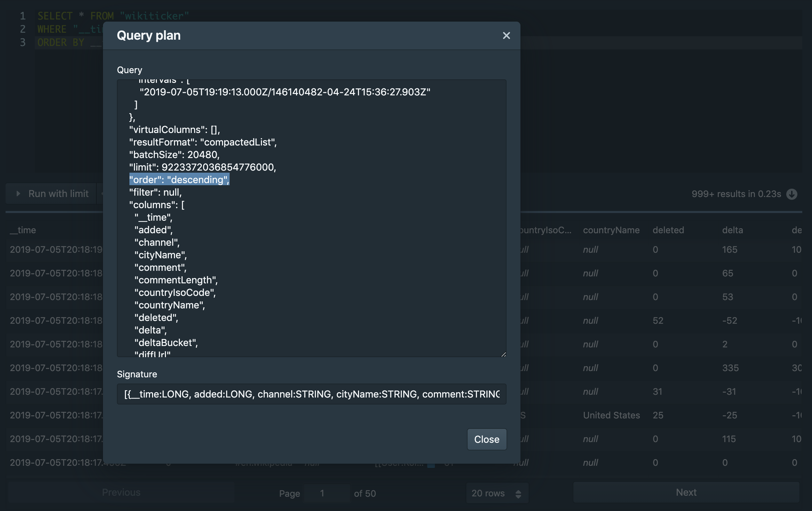Click the Previous page button

121,492
